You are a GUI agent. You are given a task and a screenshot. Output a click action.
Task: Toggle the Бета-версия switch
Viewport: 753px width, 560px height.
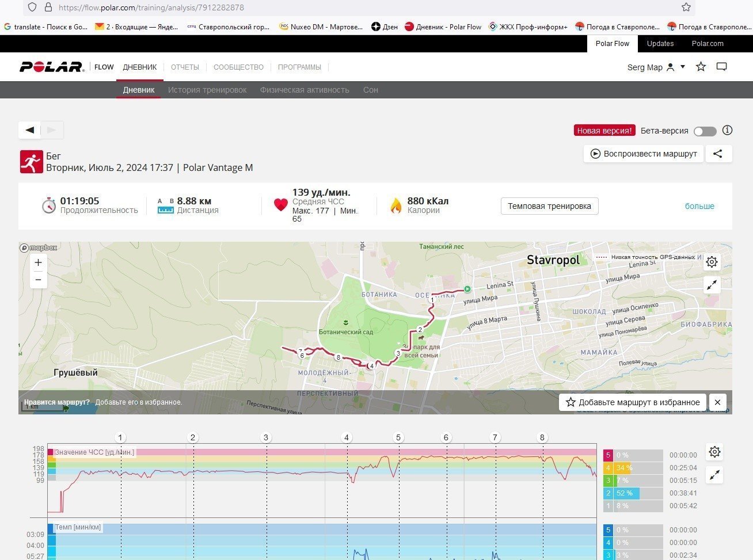[705, 131]
